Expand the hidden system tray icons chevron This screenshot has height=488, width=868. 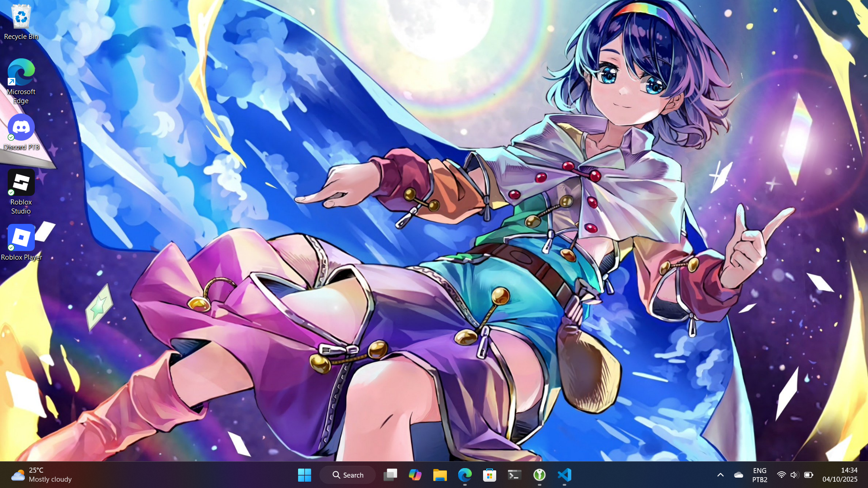pyautogui.click(x=720, y=475)
